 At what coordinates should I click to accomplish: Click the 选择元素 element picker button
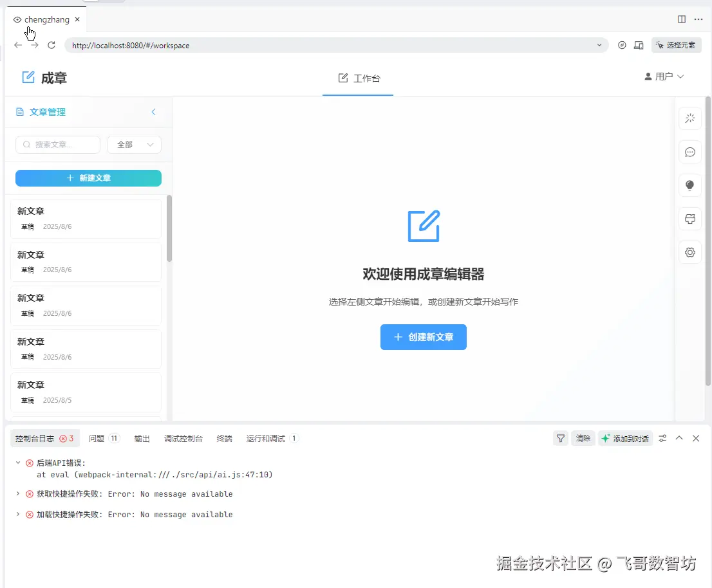tap(676, 46)
